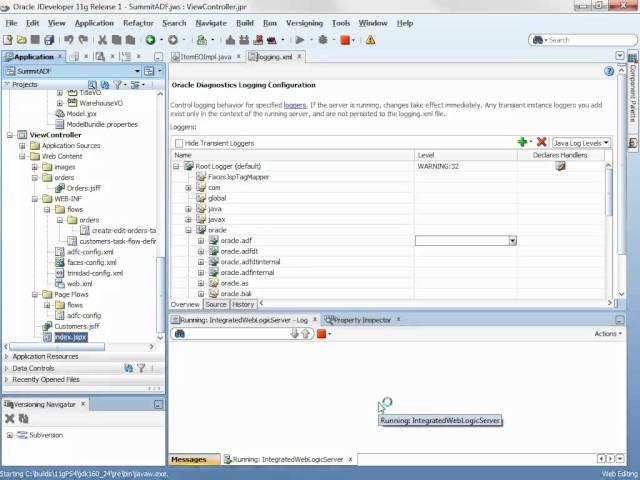Viewport: 640px width, 480px height.
Task: Click the Save toolbar icon
Action: 35,40
